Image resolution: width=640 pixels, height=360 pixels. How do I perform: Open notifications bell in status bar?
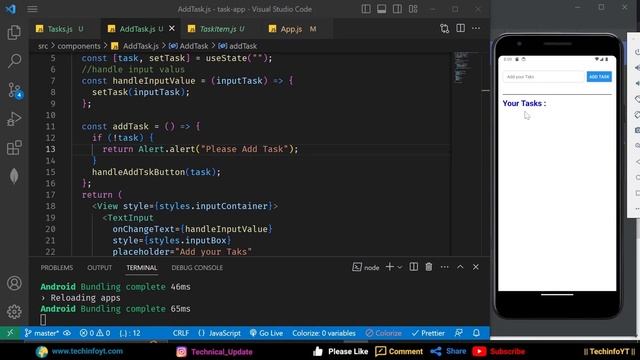pos(476,333)
